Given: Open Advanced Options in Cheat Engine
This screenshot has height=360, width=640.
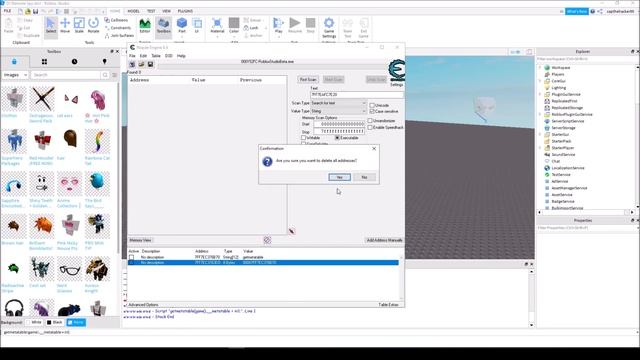Looking at the screenshot, I should tap(143, 305).
